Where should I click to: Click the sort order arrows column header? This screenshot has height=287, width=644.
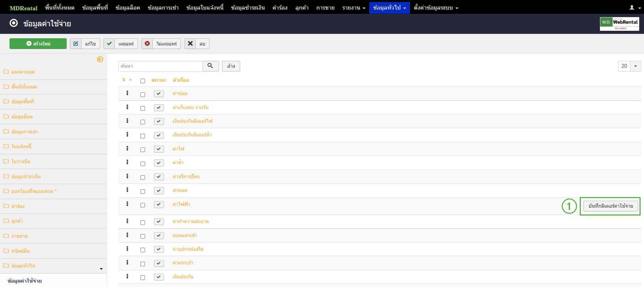tap(127, 80)
